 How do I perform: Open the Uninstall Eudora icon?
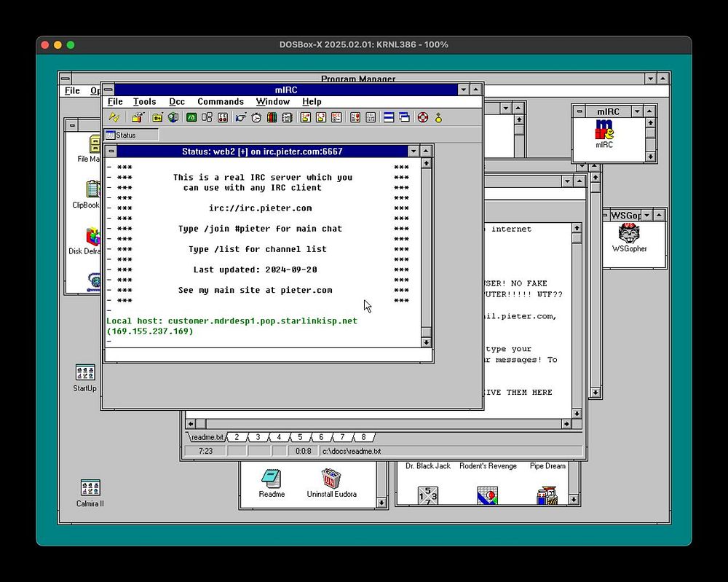coord(331,479)
